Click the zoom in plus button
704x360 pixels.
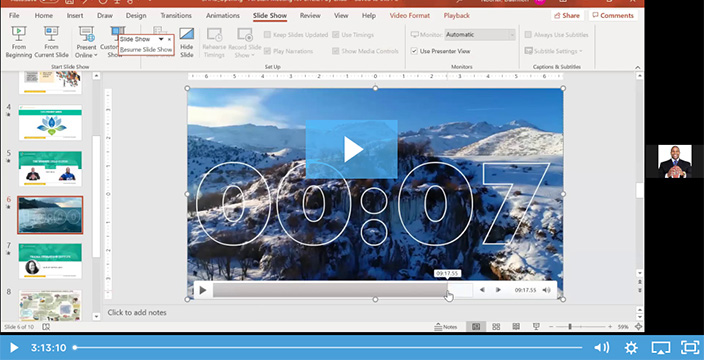(x=610, y=327)
